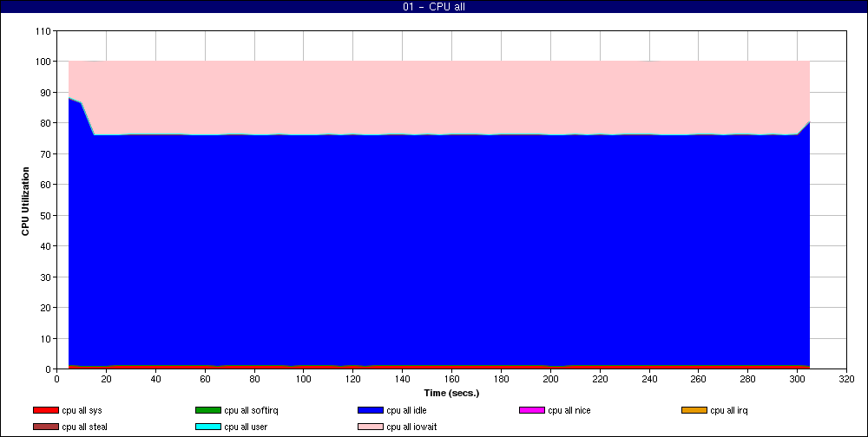This screenshot has width=868, height=437.
Task: Click the 100 tick label on time axis
Action: coord(304,380)
